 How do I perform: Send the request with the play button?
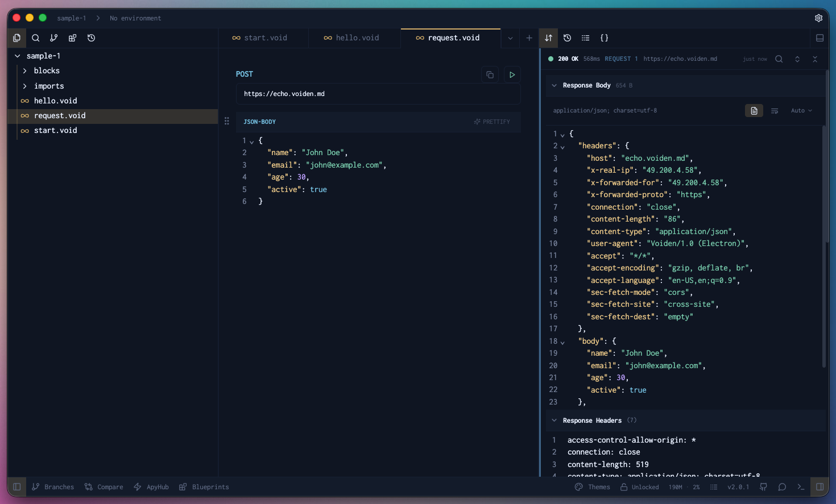[512, 74]
